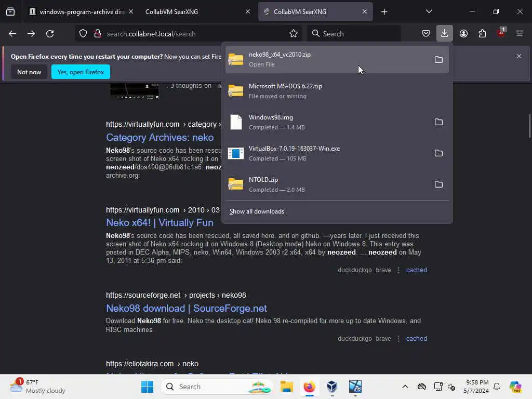This screenshot has height=399, width=532.
Task: Select the Microsoft MS-DOS 6.22.zip download
Action: point(337,91)
